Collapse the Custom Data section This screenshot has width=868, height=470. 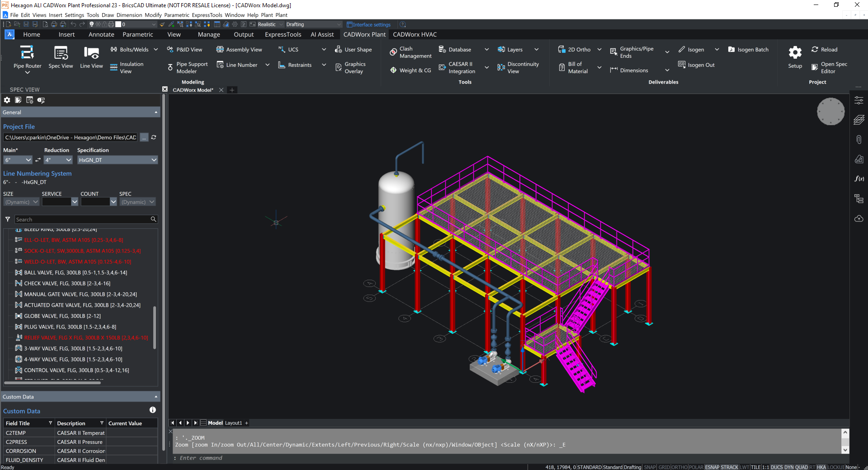156,397
